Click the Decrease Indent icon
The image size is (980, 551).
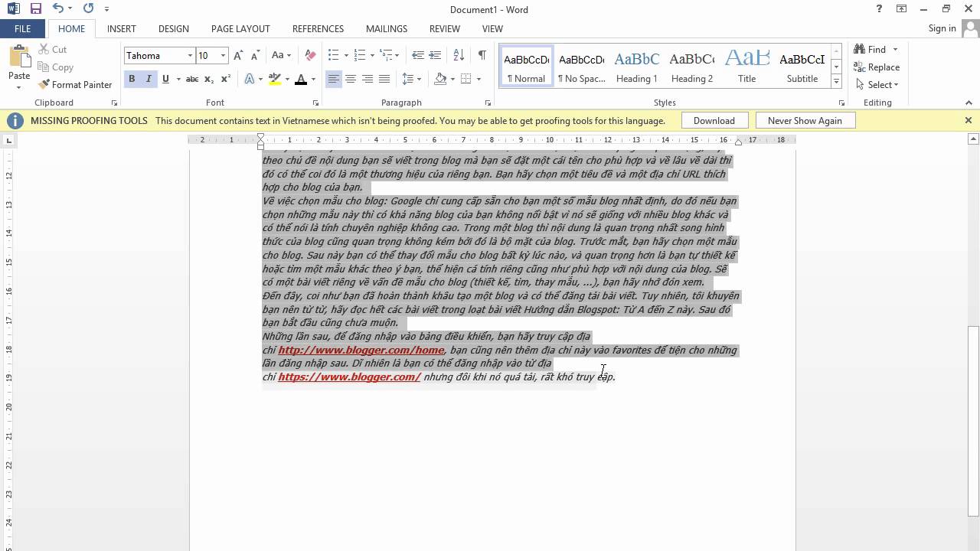coord(417,55)
